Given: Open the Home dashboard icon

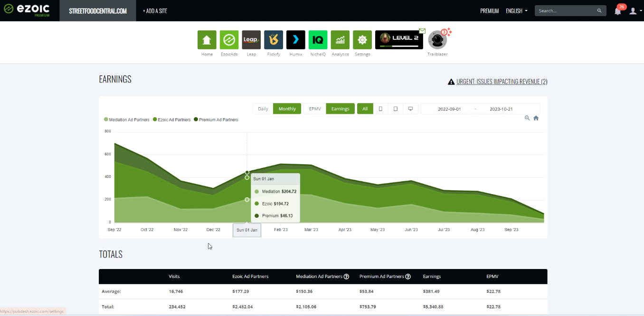Looking at the screenshot, I should click(x=207, y=40).
